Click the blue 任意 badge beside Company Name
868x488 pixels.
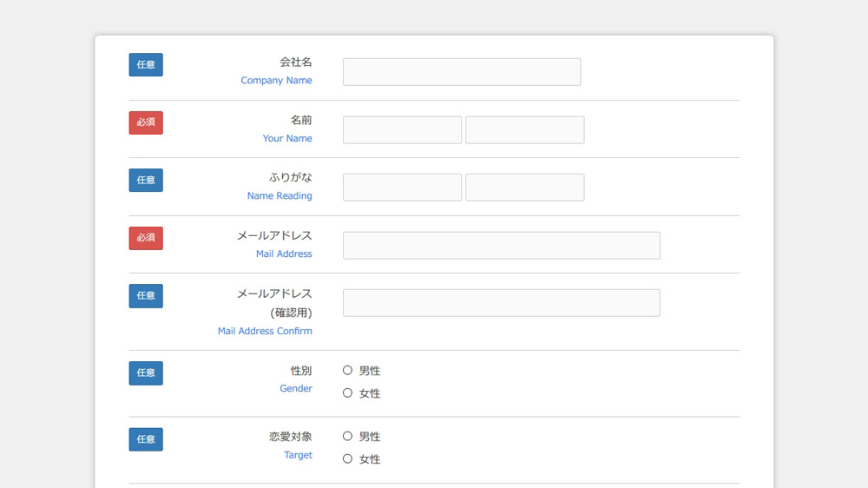pos(146,65)
